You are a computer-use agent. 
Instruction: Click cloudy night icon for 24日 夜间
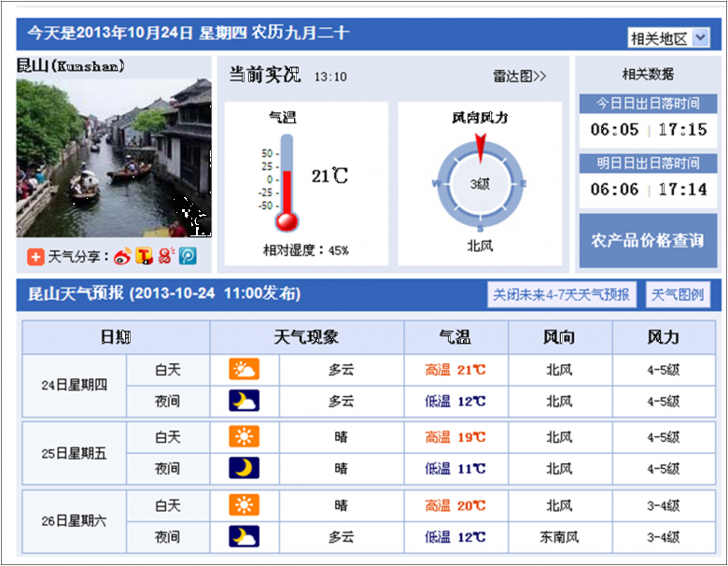[245, 401]
